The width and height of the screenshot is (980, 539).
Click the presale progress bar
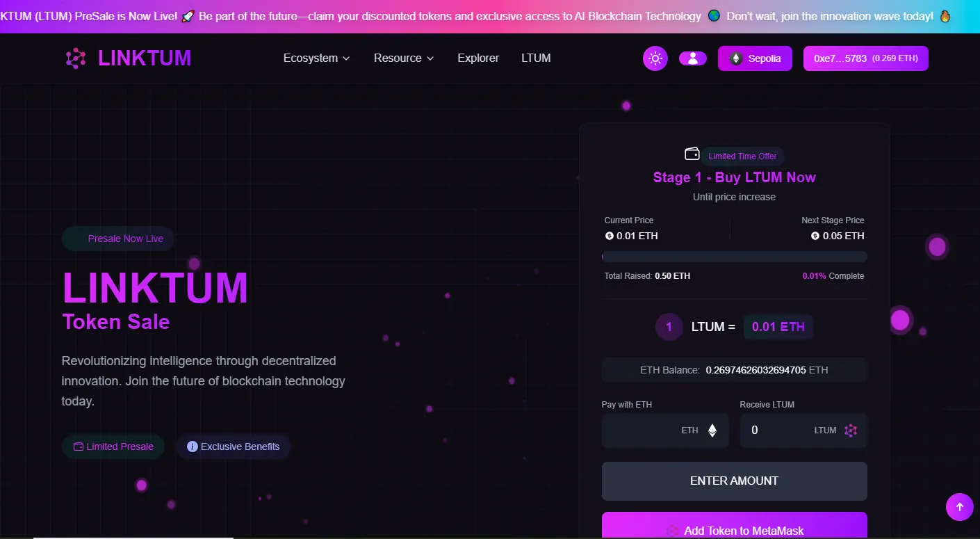click(735, 256)
